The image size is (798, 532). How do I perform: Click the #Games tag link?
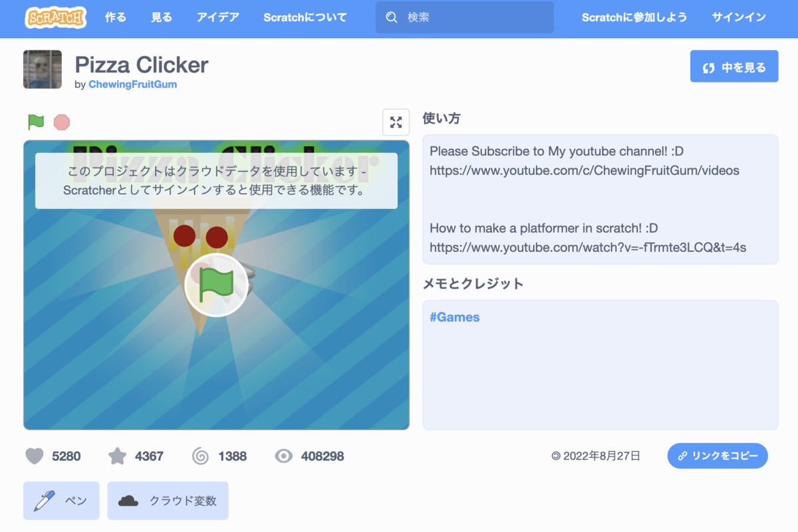(454, 317)
